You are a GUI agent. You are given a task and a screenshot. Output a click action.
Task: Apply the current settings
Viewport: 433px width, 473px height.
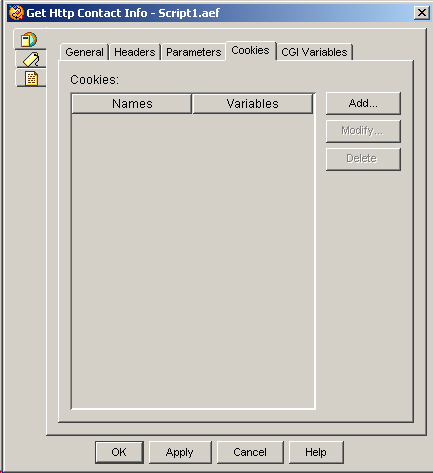[180, 452]
